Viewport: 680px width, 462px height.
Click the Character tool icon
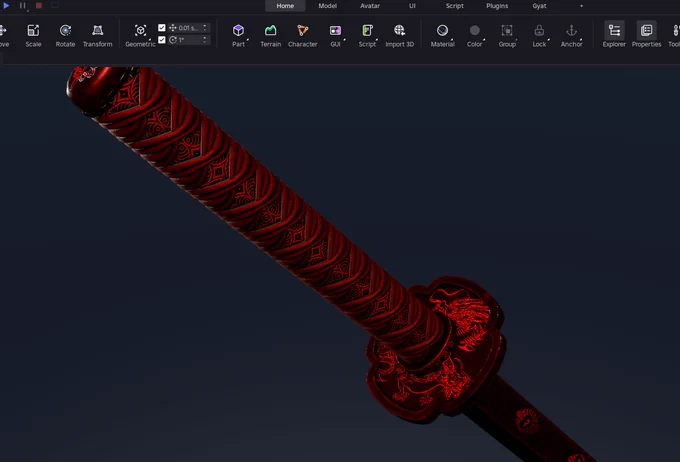[x=303, y=30]
